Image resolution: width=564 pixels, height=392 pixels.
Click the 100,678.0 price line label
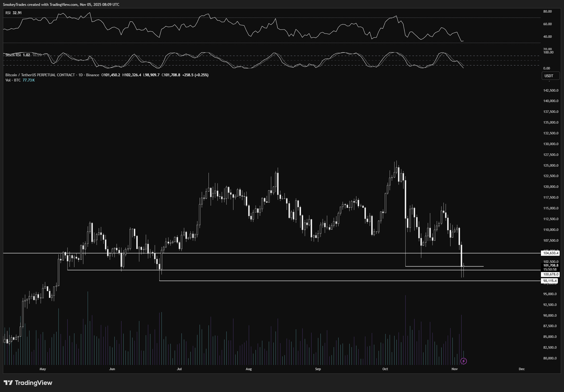[x=551, y=274]
